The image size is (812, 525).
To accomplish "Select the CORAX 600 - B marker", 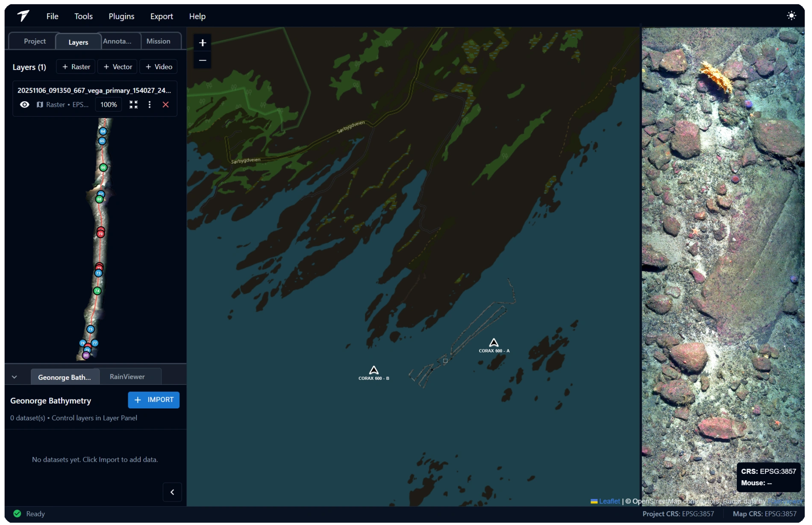I will 374,370.
